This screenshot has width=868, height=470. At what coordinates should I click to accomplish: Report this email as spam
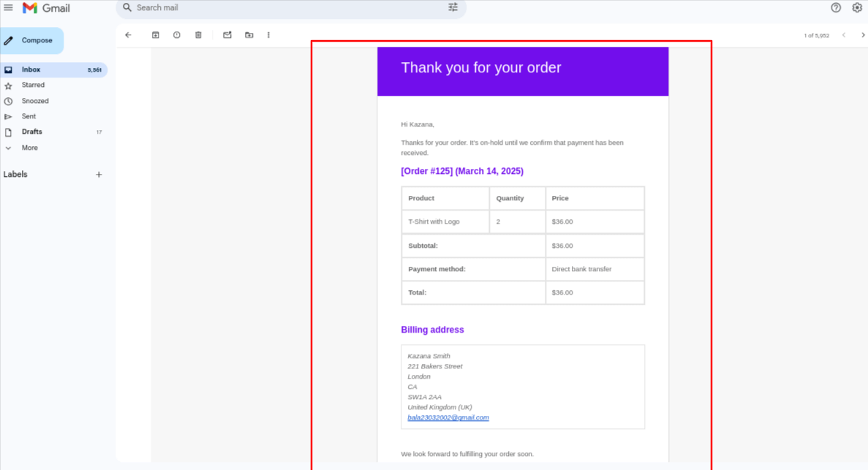(x=177, y=34)
